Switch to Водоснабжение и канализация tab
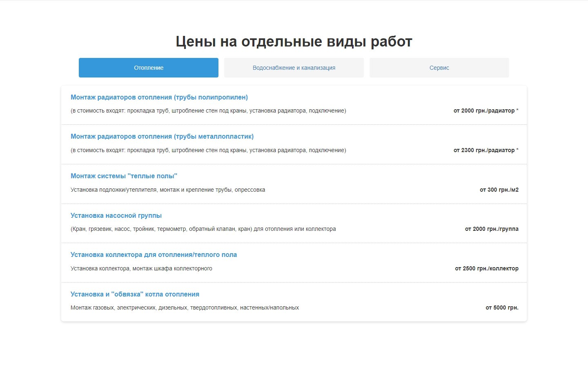The height and width of the screenshot is (365, 588). click(294, 68)
